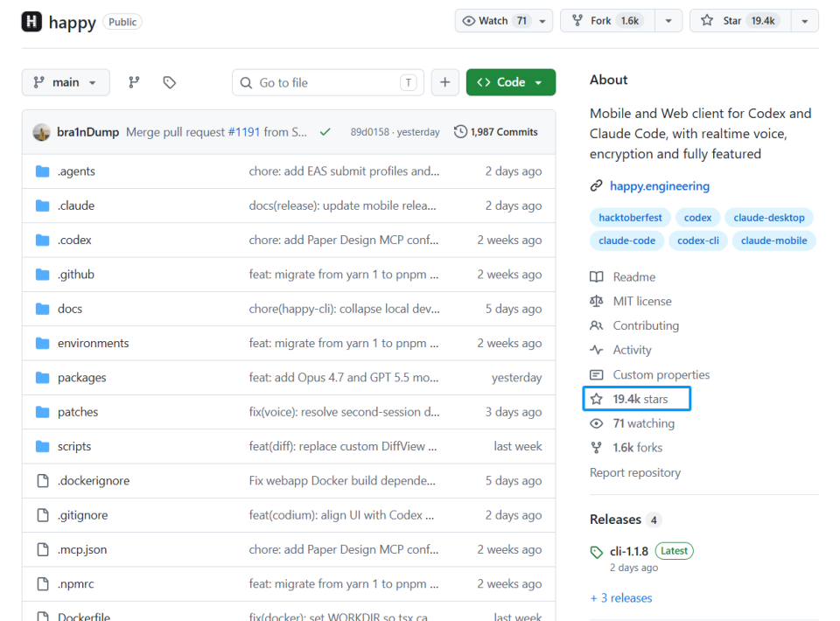Star the happy repository
840x621 pixels.
740,21
